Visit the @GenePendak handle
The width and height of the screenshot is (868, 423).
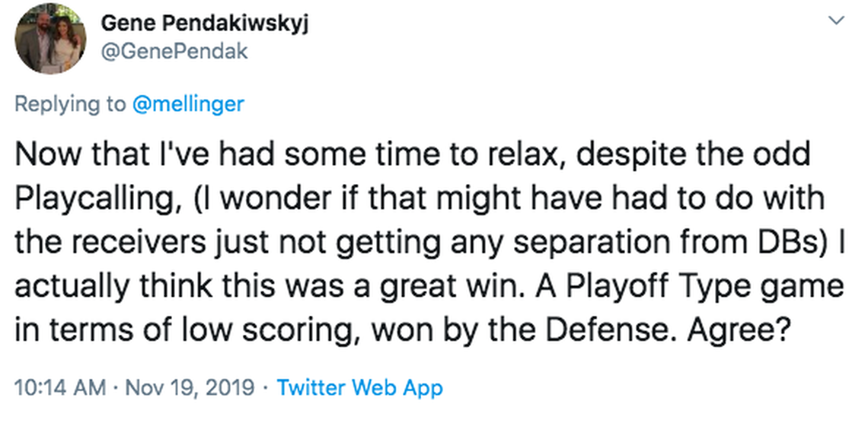(174, 51)
